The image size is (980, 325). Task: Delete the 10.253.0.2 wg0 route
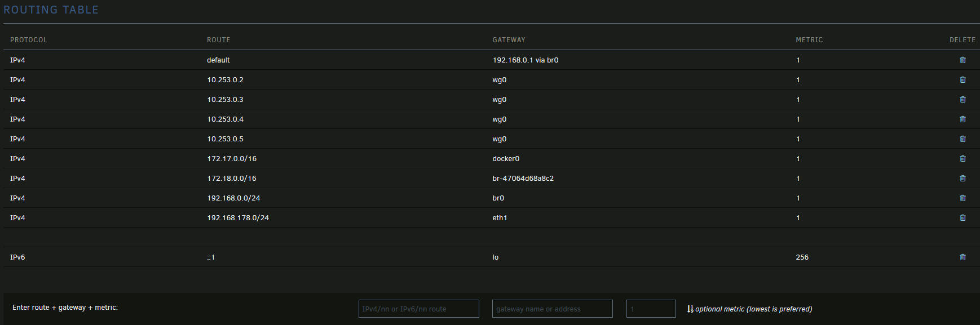tap(963, 80)
